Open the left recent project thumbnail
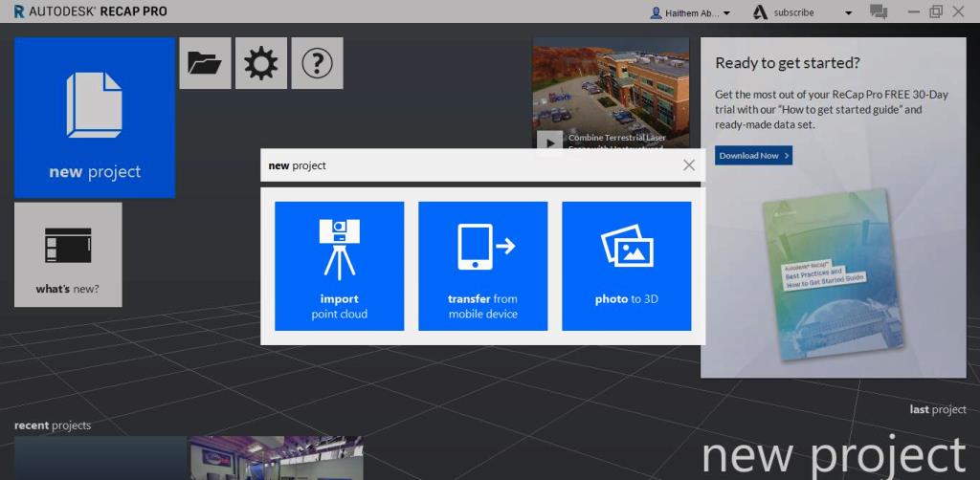This screenshot has width=980, height=480. 100,458
